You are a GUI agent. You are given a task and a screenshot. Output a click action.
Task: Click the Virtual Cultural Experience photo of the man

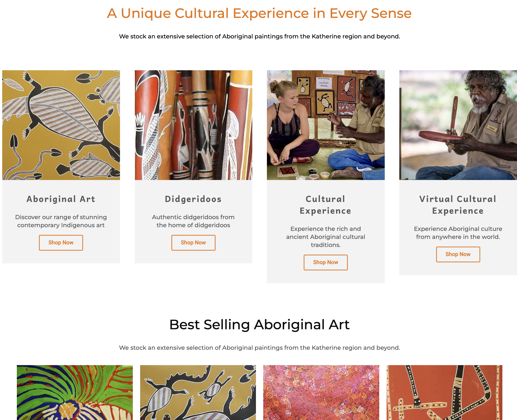point(458,125)
